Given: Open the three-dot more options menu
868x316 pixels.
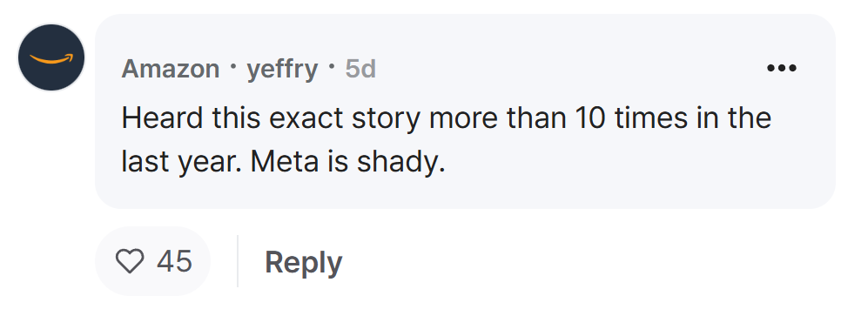Looking at the screenshot, I should point(782,68).
